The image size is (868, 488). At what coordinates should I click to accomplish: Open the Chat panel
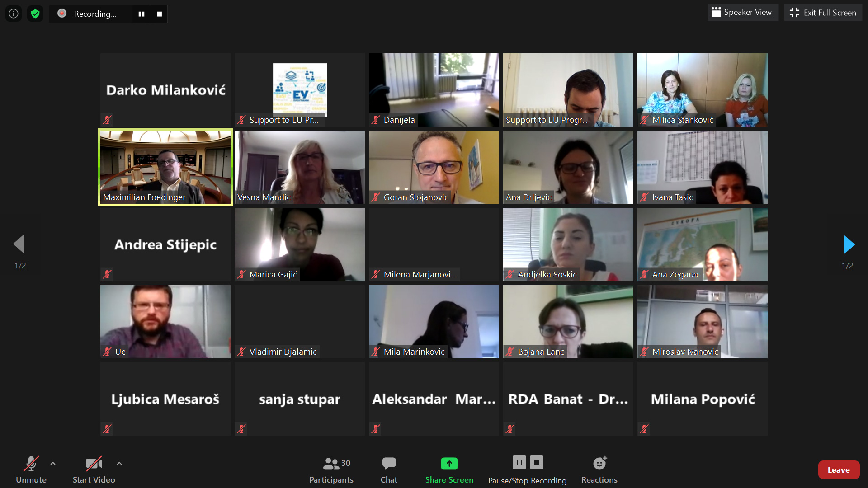click(389, 470)
